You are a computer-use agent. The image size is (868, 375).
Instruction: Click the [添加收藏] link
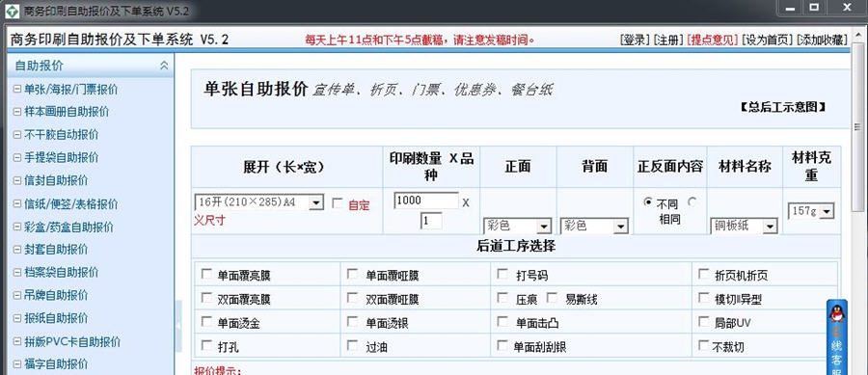point(822,40)
